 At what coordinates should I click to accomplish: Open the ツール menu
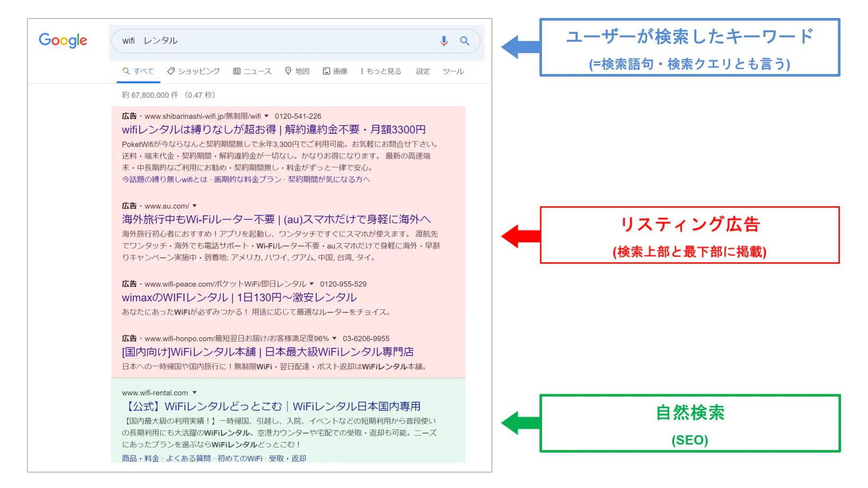click(x=453, y=71)
